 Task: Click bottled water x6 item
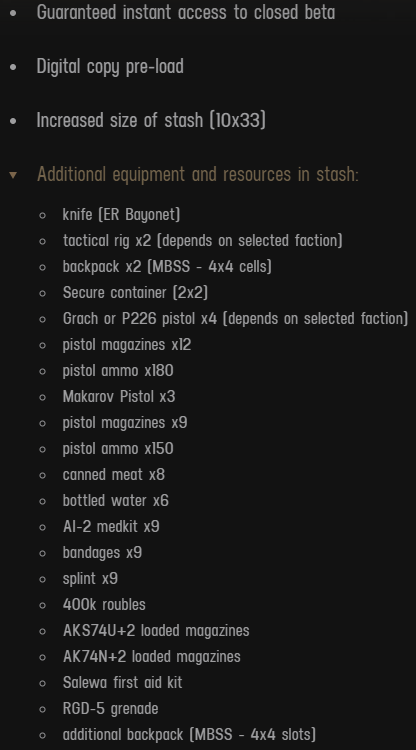click(x=116, y=500)
